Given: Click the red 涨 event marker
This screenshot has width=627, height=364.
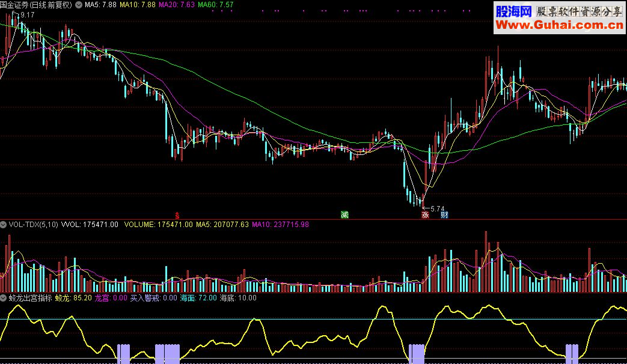Looking at the screenshot, I should tap(425, 215).
